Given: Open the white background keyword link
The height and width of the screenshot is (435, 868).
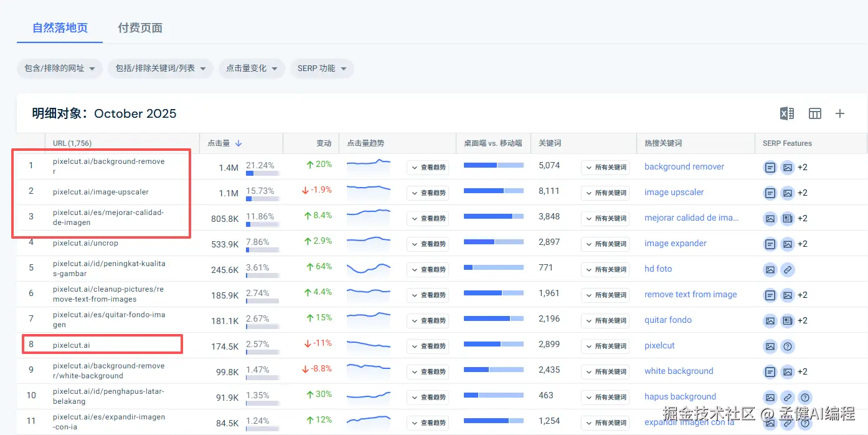Looking at the screenshot, I should [x=679, y=371].
